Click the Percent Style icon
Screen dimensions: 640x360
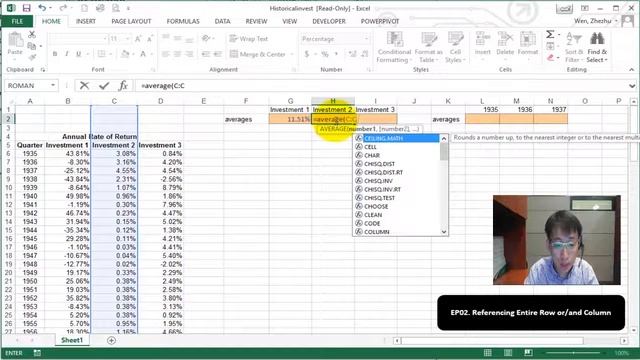325,54
